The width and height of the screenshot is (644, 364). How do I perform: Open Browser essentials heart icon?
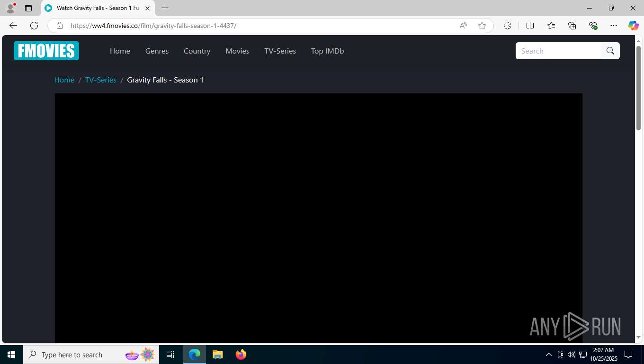point(593,26)
